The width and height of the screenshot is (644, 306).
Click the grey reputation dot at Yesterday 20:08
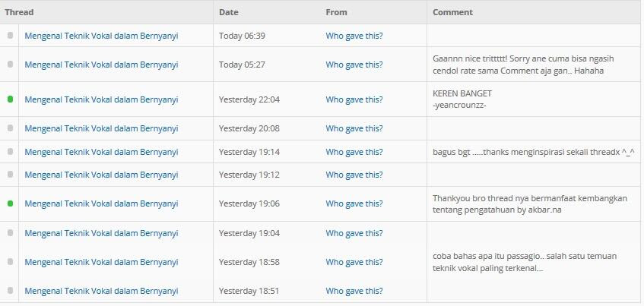tap(11, 128)
